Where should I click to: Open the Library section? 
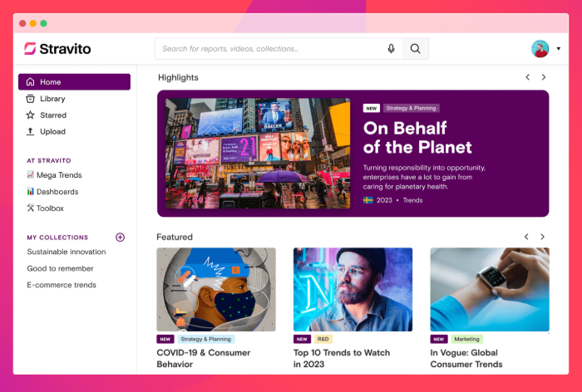[52, 99]
